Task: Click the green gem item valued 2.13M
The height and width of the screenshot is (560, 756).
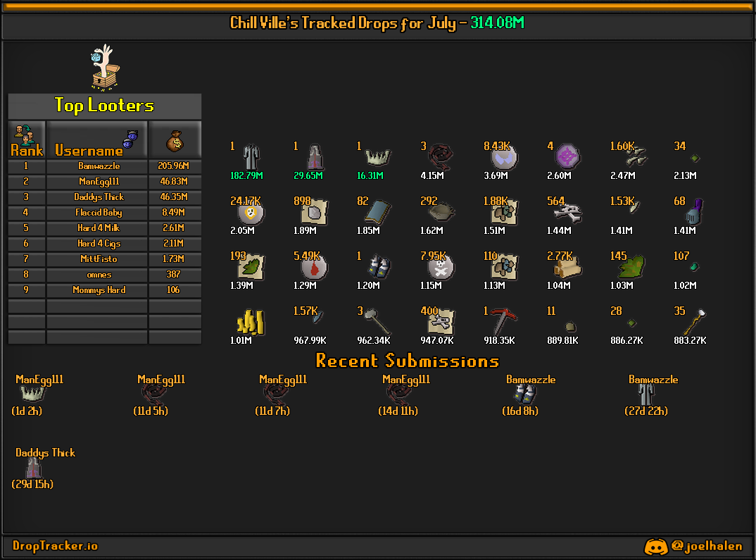Action: coord(695,158)
